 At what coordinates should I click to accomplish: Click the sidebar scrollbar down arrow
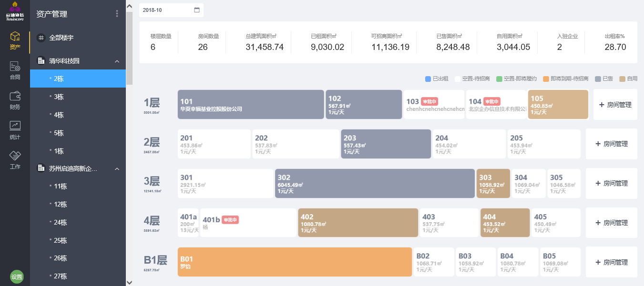(x=129, y=282)
